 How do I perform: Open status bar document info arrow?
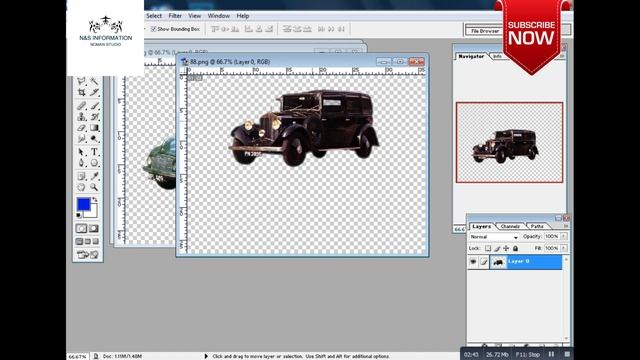[x=206, y=356]
